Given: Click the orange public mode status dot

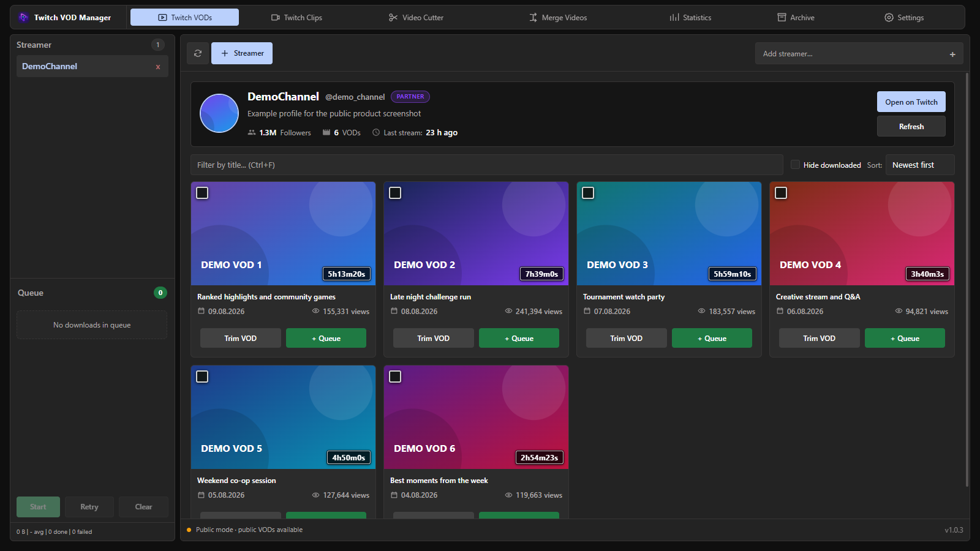Looking at the screenshot, I should [x=189, y=530].
